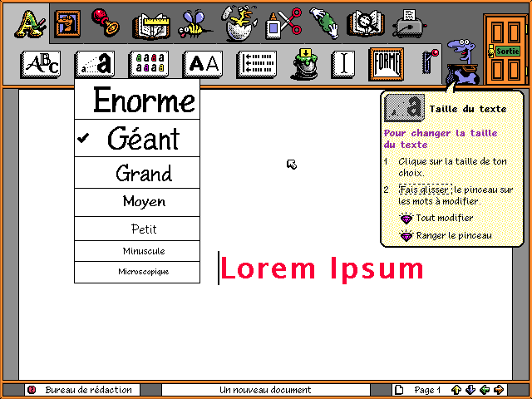Click the hatching egg idea tool

pyautogui.click(x=240, y=23)
